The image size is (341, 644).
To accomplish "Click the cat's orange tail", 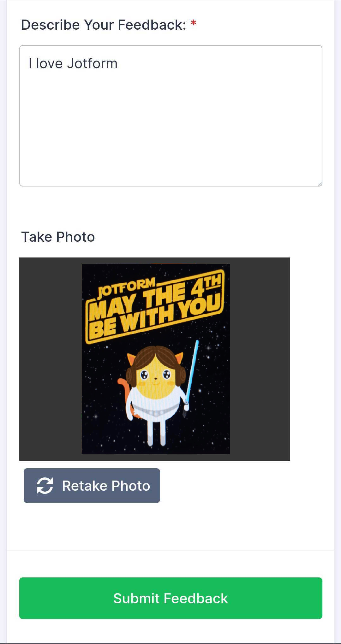I will (125, 394).
